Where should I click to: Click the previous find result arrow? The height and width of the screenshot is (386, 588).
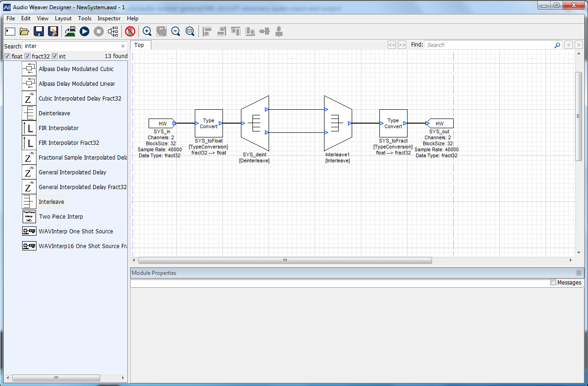click(569, 45)
